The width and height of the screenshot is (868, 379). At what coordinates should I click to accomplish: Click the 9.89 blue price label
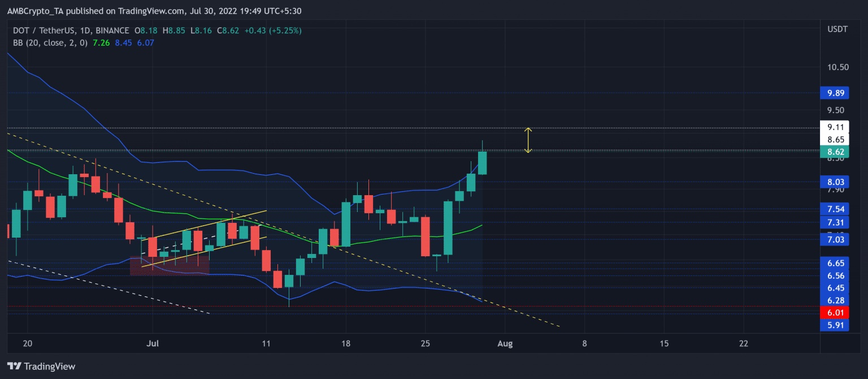[x=834, y=93]
